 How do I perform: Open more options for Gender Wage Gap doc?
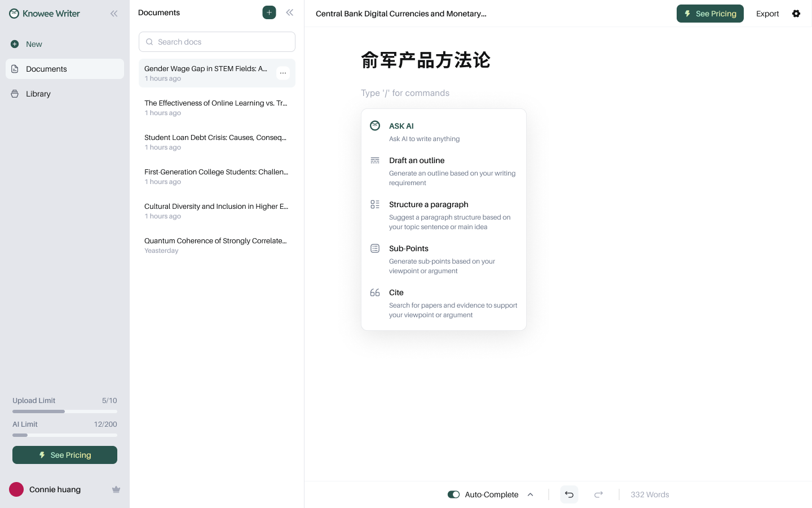(283, 73)
